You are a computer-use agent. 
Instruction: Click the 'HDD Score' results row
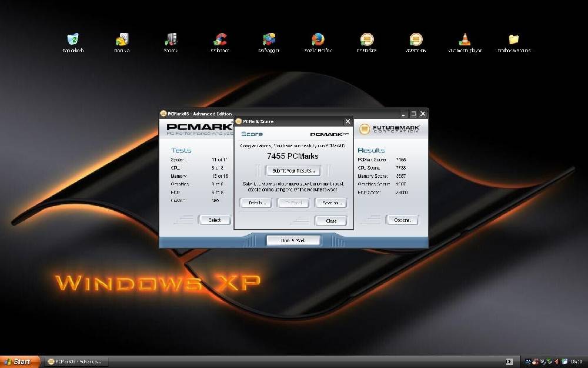(x=383, y=193)
